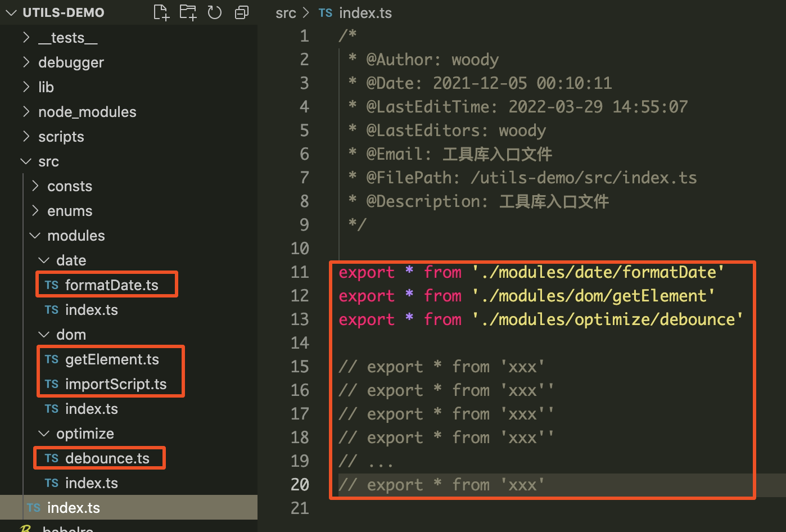Select the TS icon next to importScript.ts
This screenshot has height=532, width=786.
point(52,384)
